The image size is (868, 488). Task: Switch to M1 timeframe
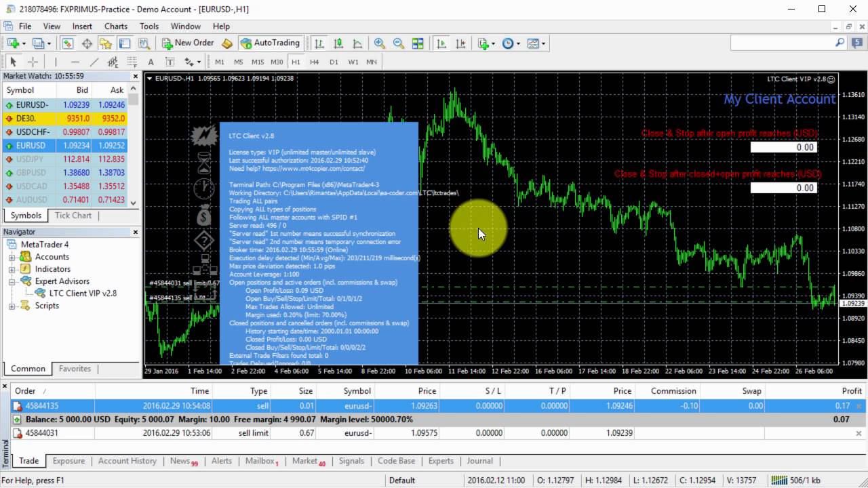pyautogui.click(x=220, y=62)
